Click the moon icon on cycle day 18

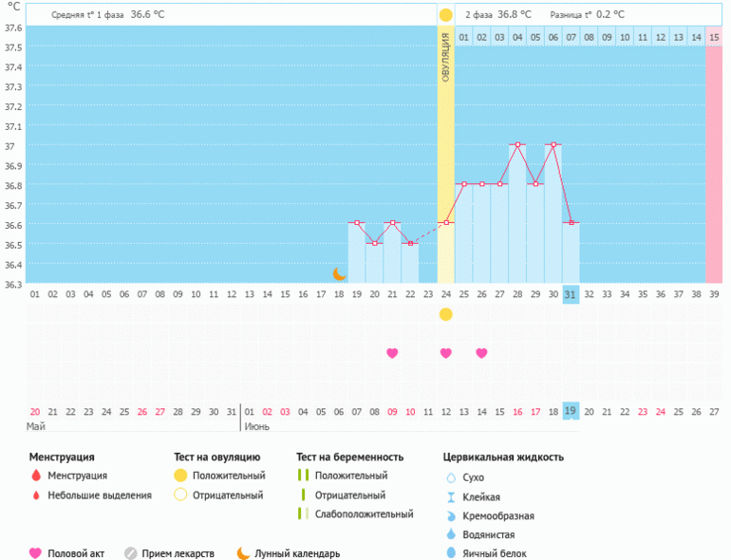pyautogui.click(x=339, y=274)
